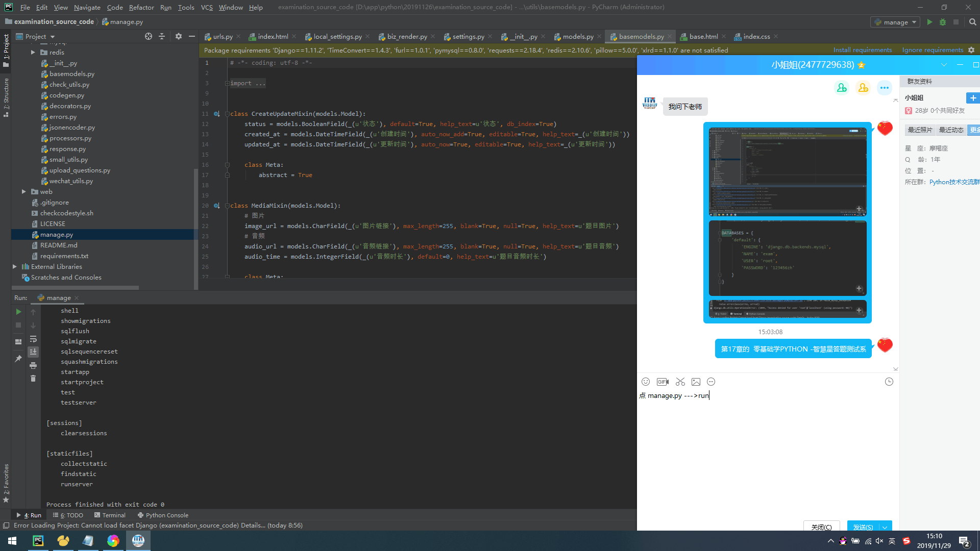This screenshot has height=551, width=980.
Task: Open the first code screenshot thumbnail in chat
Action: click(x=788, y=172)
